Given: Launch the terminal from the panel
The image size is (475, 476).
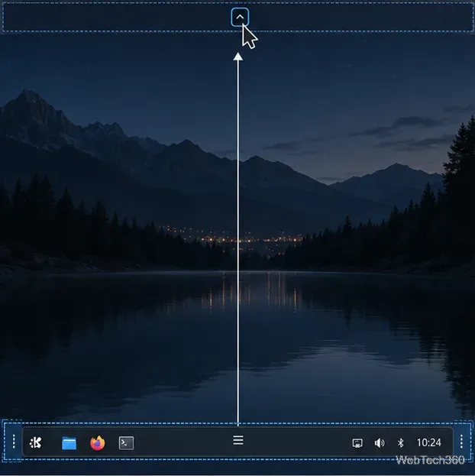Looking at the screenshot, I should coord(126,443).
